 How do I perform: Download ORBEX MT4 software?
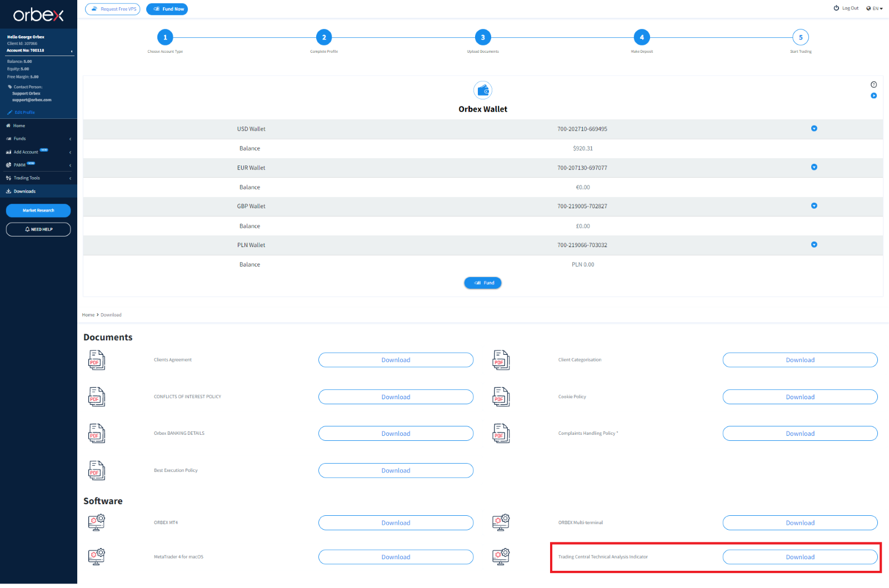[396, 522]
